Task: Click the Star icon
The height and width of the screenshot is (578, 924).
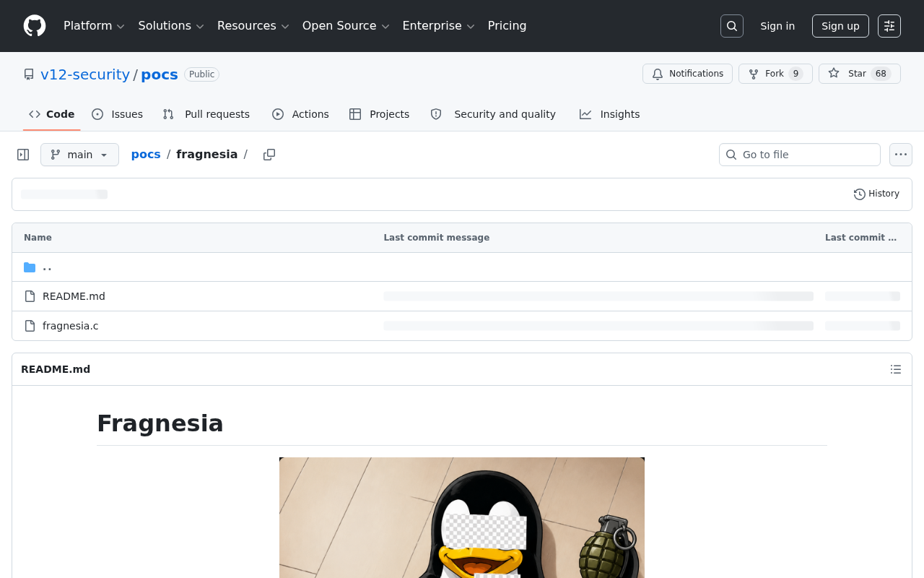Action: (x=834, y=74)
